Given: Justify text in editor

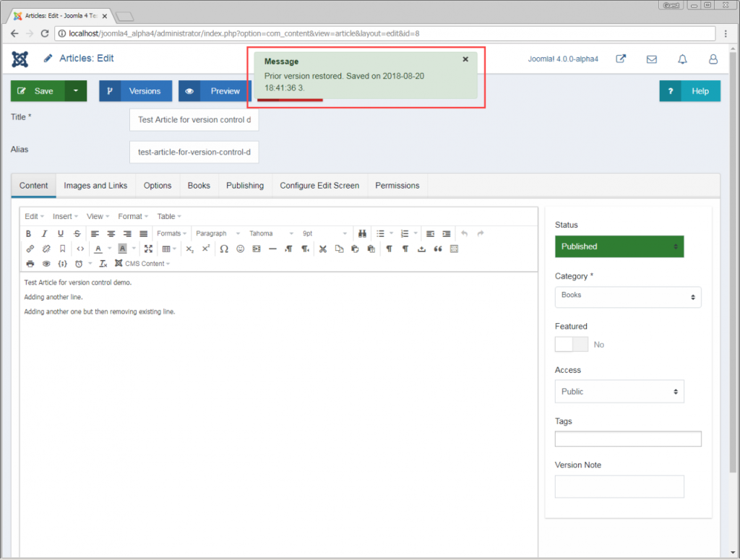Looking at the screenshot, I should click(x=144, y=233).
